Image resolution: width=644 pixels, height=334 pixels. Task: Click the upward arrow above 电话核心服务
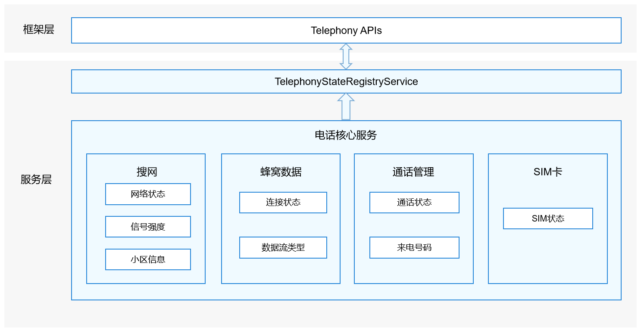tap(346, 107)
